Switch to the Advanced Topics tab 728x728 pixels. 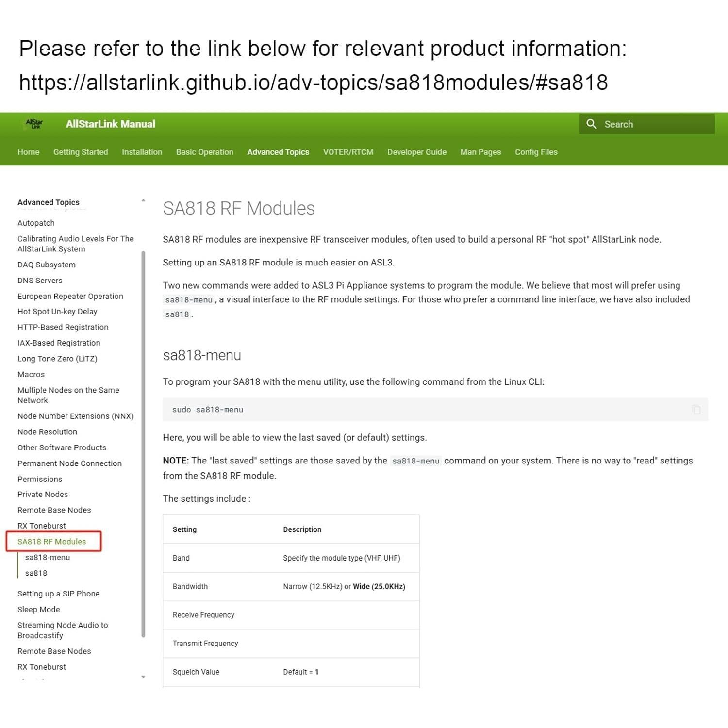[x=278, y=152]
